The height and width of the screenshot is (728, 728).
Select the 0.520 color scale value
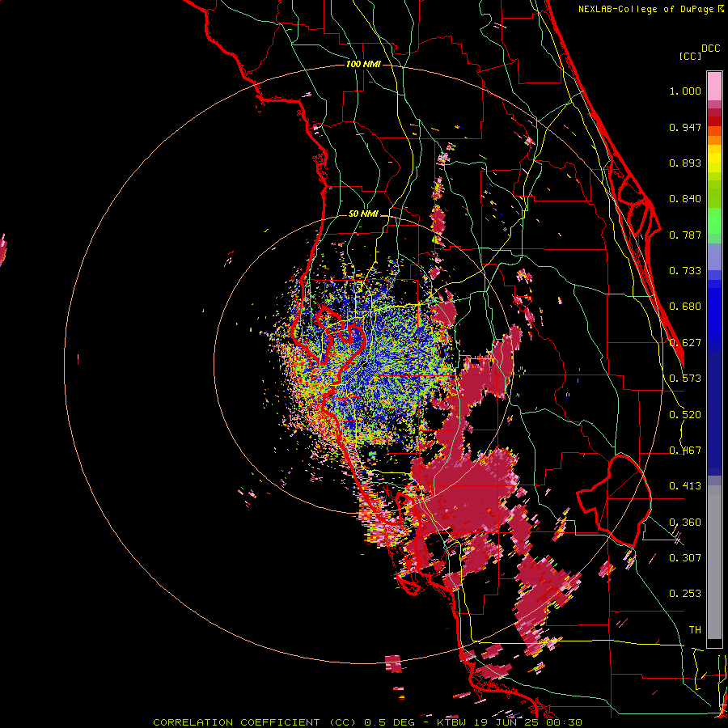pyautogui.click(x=685, y=415)
